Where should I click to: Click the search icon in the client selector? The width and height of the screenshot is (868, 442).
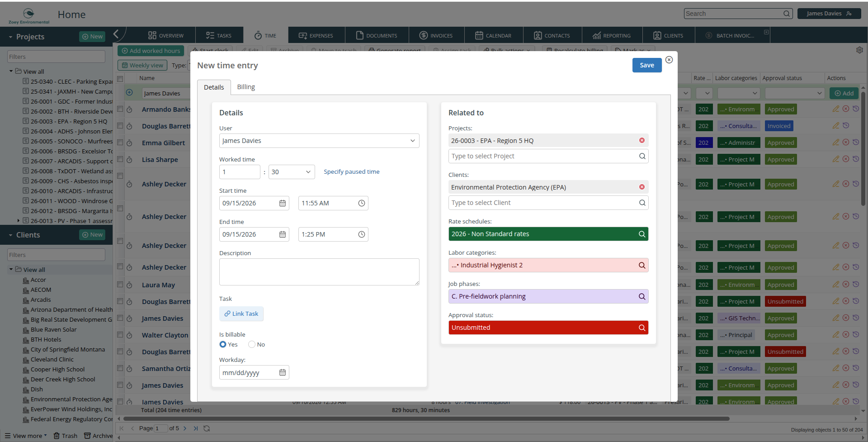[x=642, y=203]
